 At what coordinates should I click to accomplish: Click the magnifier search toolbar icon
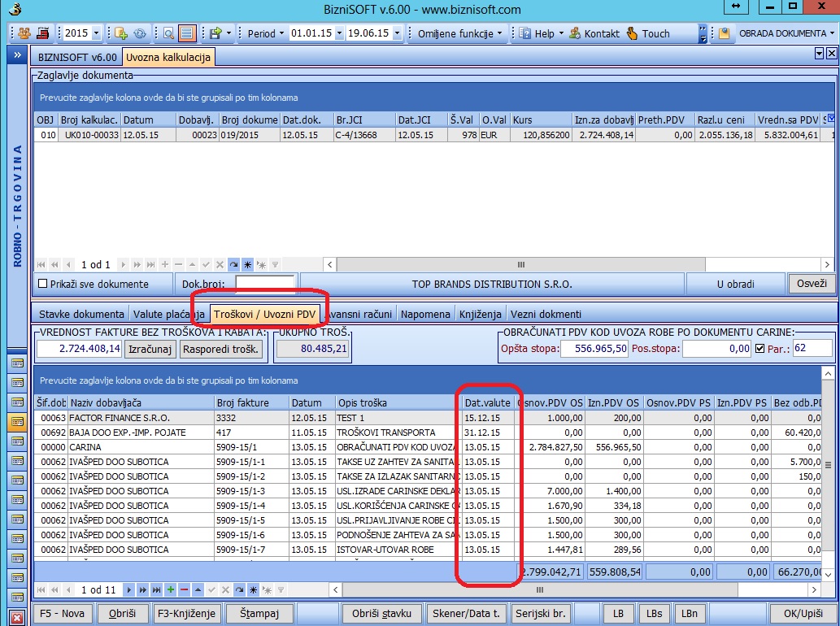point(168,33)
